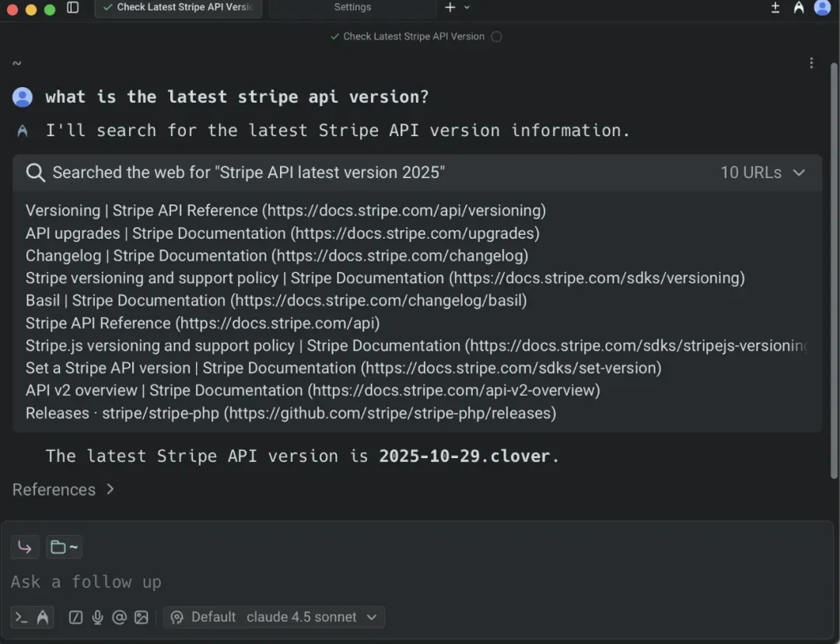The image size is (840, 644).
Task: Attach context with the @ icon
Action: point(119,618)
